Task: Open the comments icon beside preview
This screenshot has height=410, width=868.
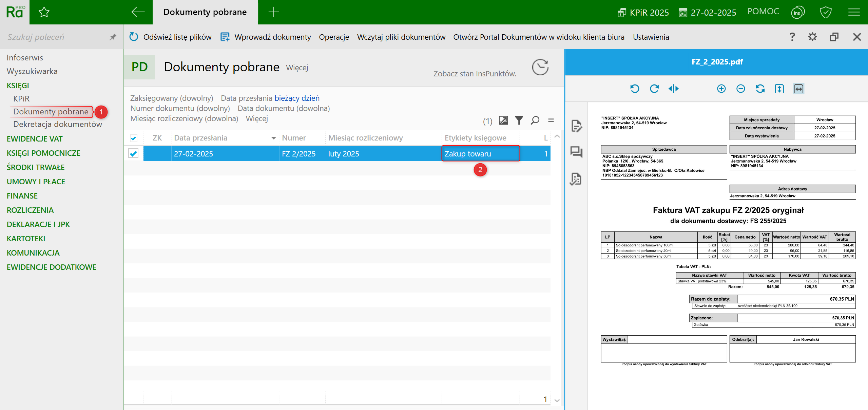Action: (x=576, y=152)
